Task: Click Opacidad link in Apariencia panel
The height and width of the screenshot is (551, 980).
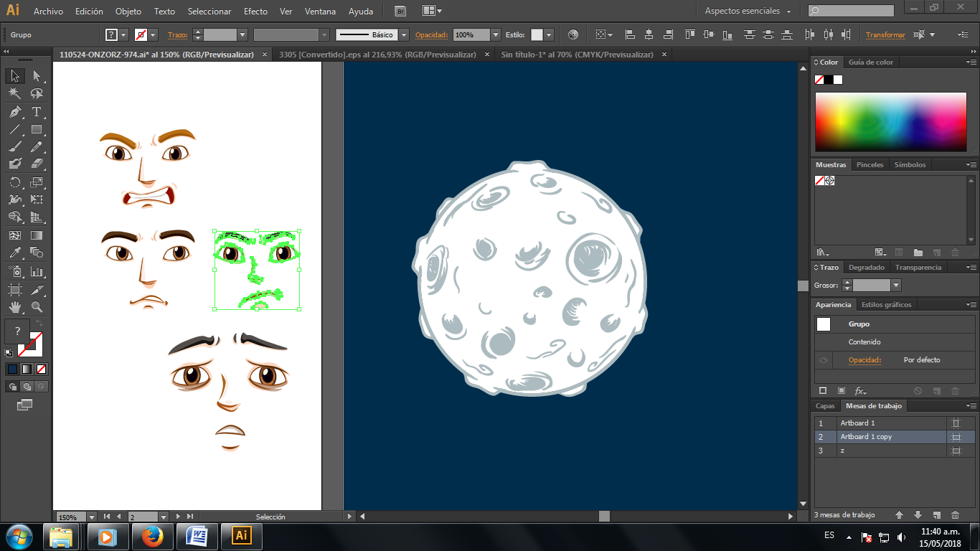Action: tap(864, 360)
